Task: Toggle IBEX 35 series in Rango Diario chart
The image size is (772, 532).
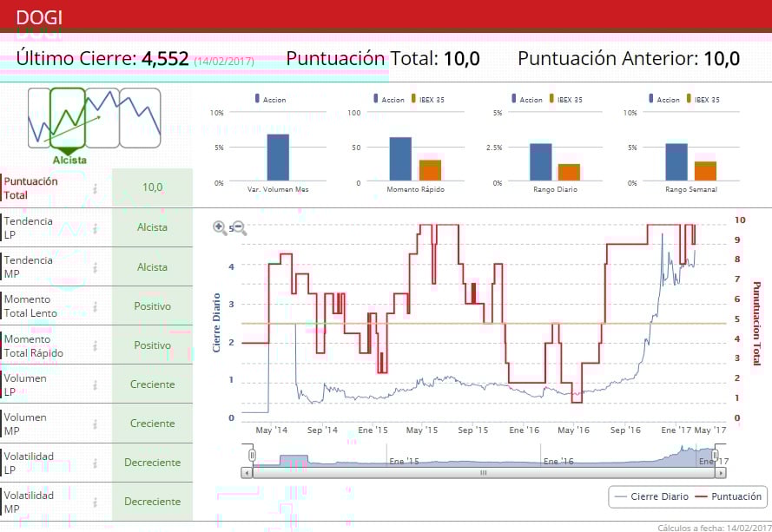Action: pyautogui.click(x=565, y=99)
